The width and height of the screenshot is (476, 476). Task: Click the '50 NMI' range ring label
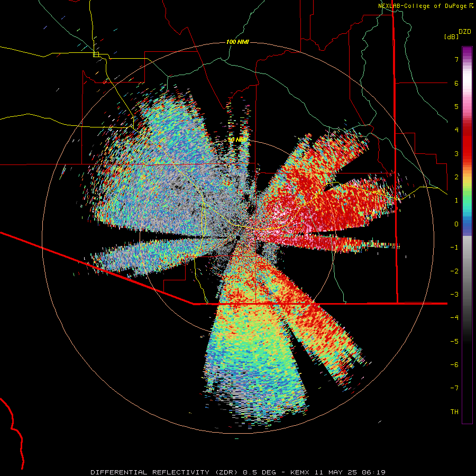[x=237, y=140]
